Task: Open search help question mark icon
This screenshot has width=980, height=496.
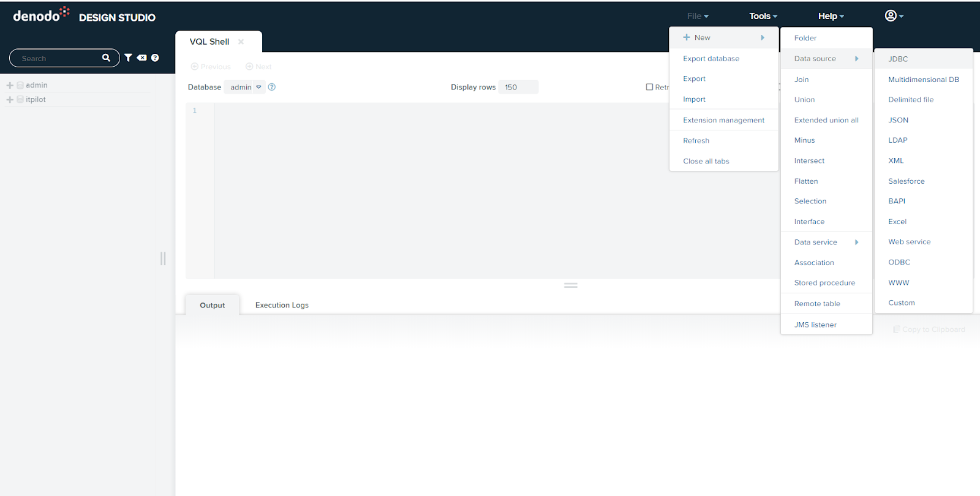Action: coord(155,58)
